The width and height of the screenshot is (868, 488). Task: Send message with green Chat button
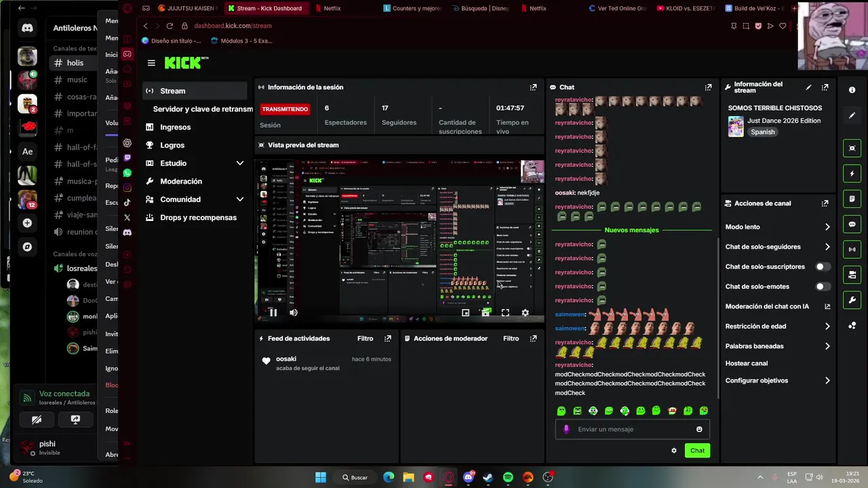(697, 451)
